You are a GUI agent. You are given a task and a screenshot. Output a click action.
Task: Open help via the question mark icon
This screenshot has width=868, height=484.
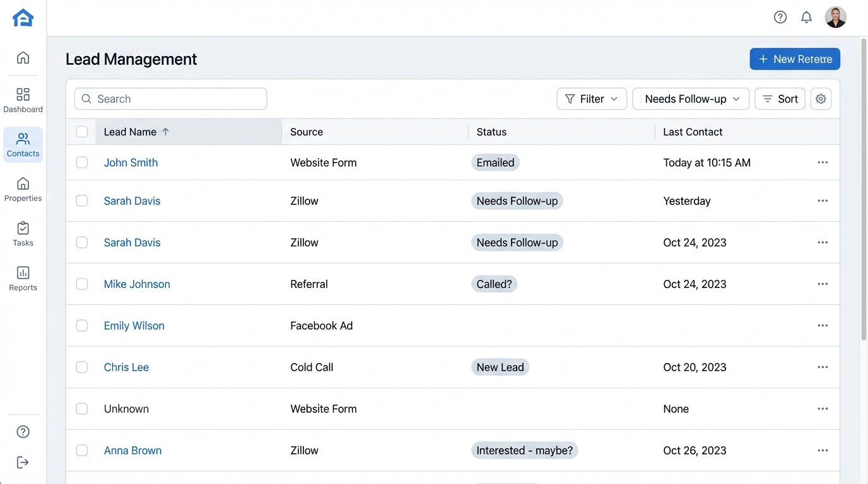click(x=780, y=16)
